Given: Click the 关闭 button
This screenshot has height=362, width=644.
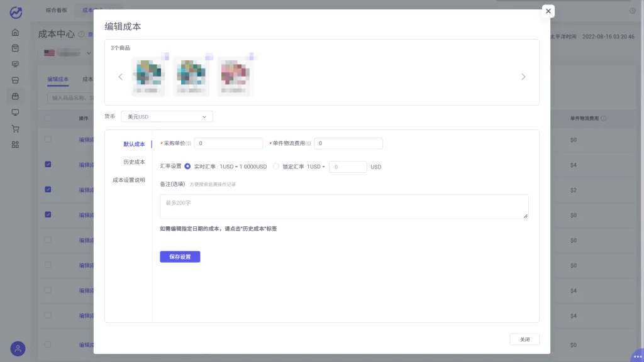Looking at the screenshot, I should pos(525,339).
